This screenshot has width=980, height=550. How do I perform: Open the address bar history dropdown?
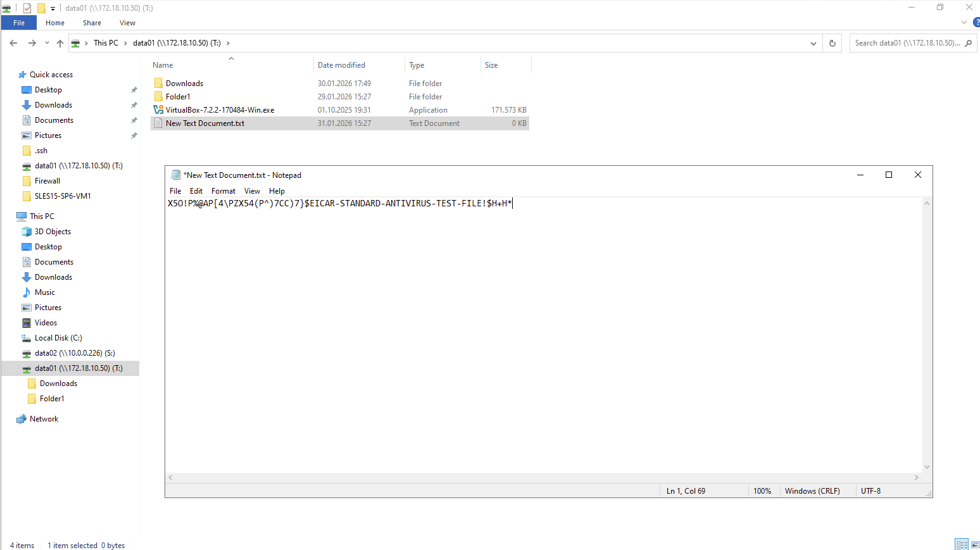pos(814,43)
